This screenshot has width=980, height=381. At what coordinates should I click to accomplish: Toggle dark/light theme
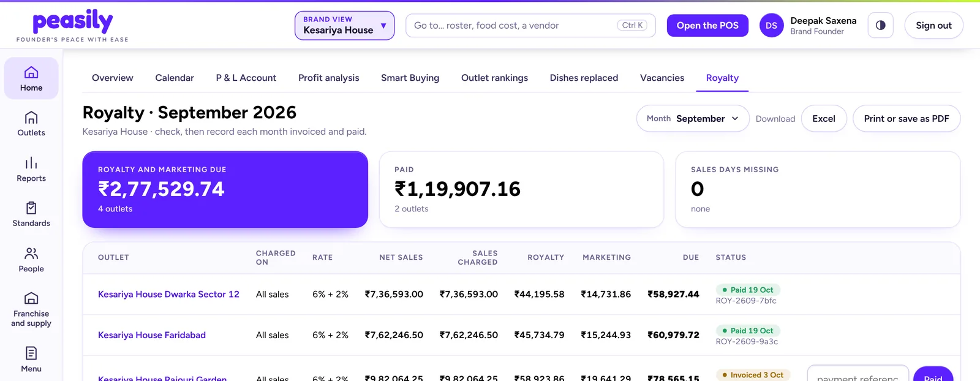click(880, 26)
